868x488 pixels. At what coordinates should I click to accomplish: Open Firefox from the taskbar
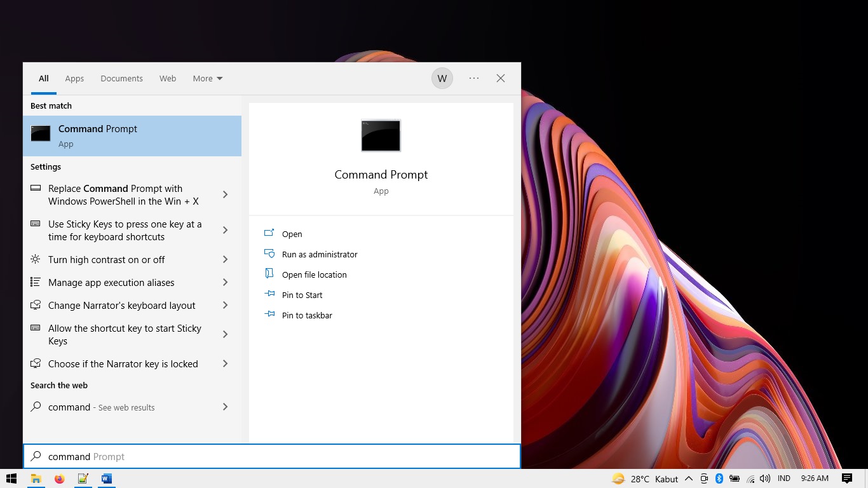point(59,478)
